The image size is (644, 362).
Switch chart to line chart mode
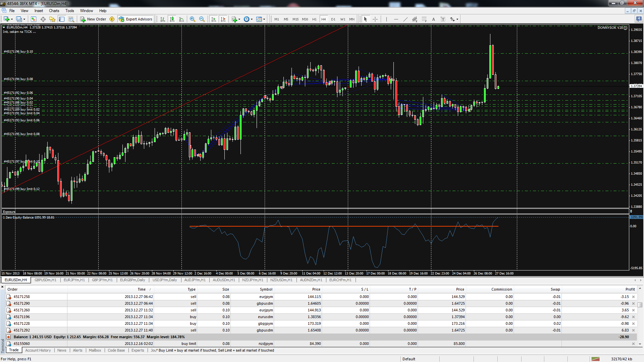[181, 19]
